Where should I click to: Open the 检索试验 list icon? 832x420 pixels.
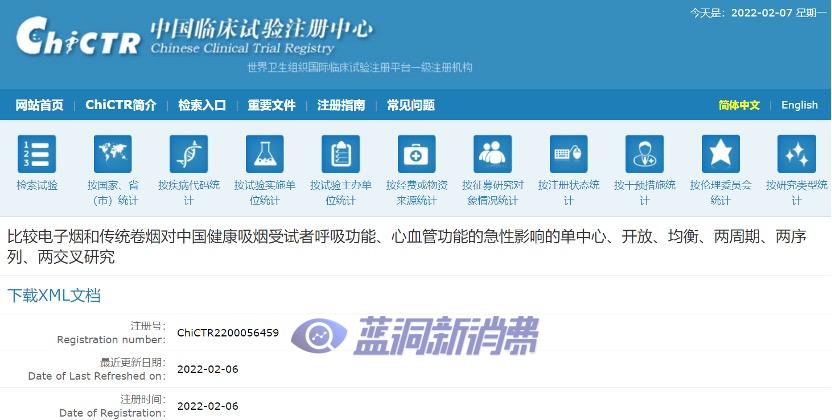pyautogui.click(x=37, y=154)
